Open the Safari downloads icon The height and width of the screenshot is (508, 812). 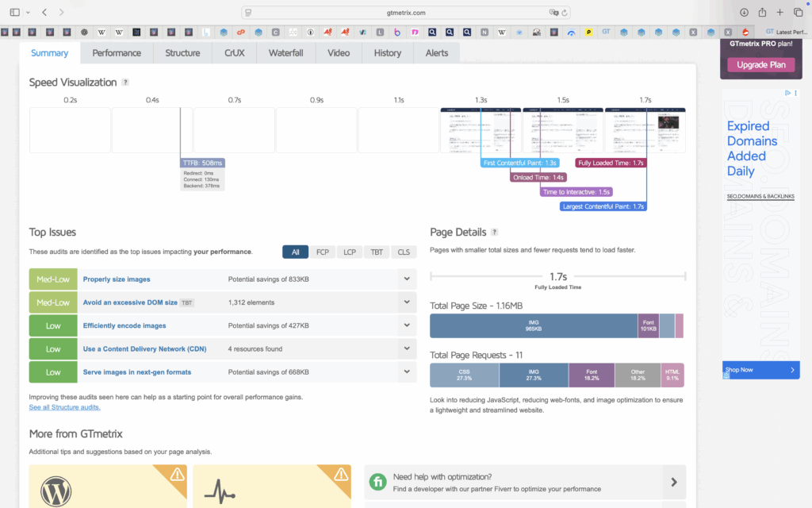coord(744,13)
